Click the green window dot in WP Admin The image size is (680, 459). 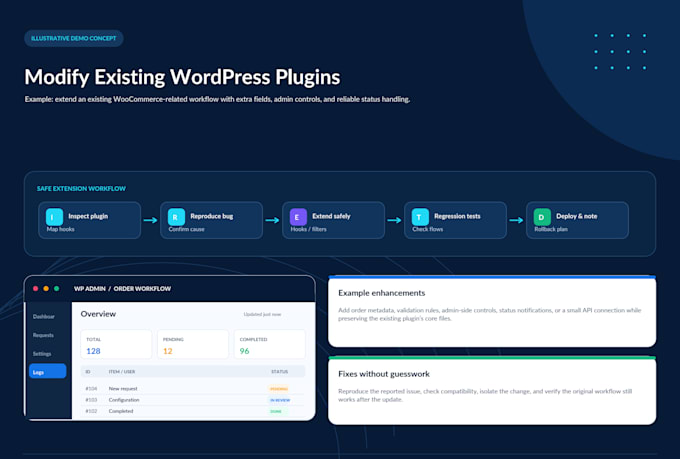56,289
